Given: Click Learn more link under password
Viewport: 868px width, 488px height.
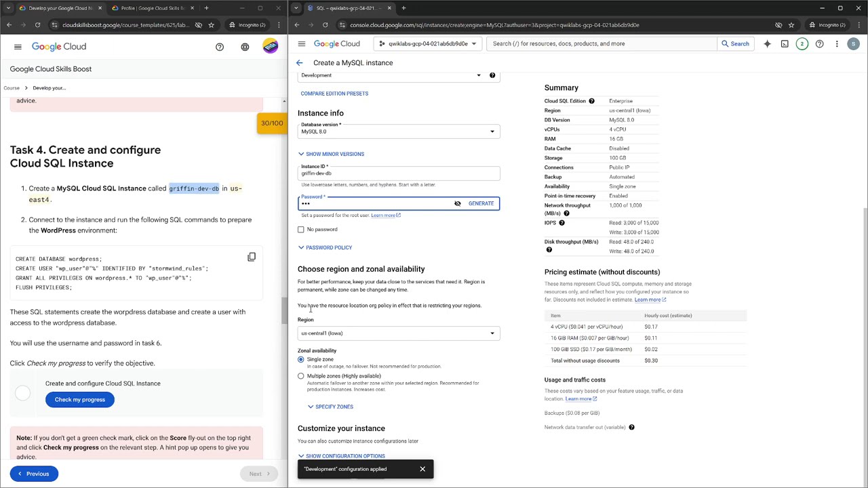Looking at the screenshot, I should 385,216.
